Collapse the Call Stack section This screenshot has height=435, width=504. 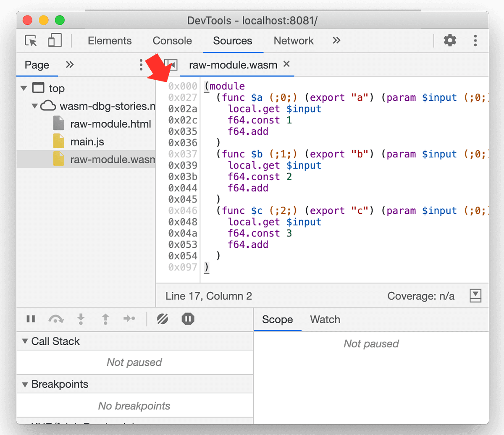pyautogui.click(x=25, y=341)
